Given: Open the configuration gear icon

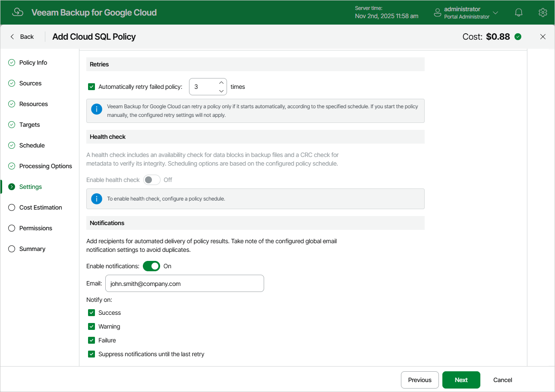Looking at the screenshot, I should tap(543, 13).
